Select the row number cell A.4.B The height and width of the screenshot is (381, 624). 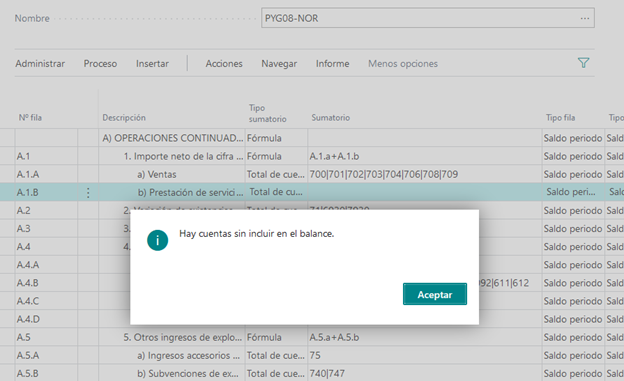pos(46,283)
